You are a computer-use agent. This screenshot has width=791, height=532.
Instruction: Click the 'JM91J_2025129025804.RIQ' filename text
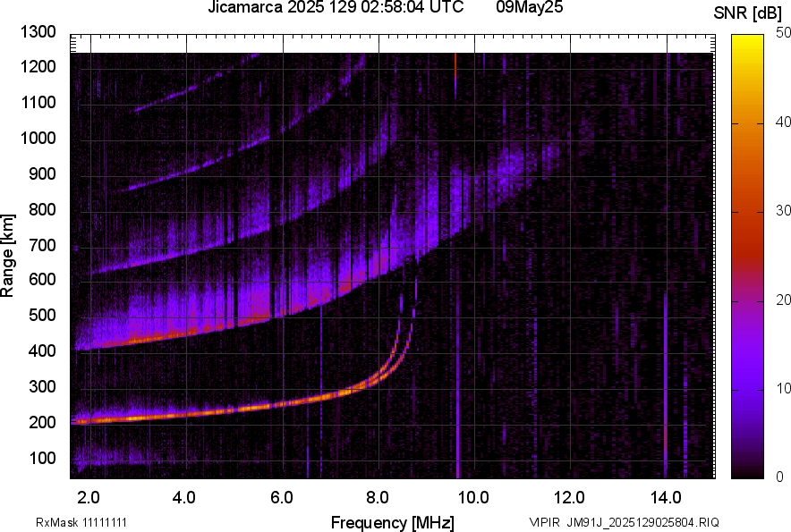pyautogui.click(x=642, y=522)
